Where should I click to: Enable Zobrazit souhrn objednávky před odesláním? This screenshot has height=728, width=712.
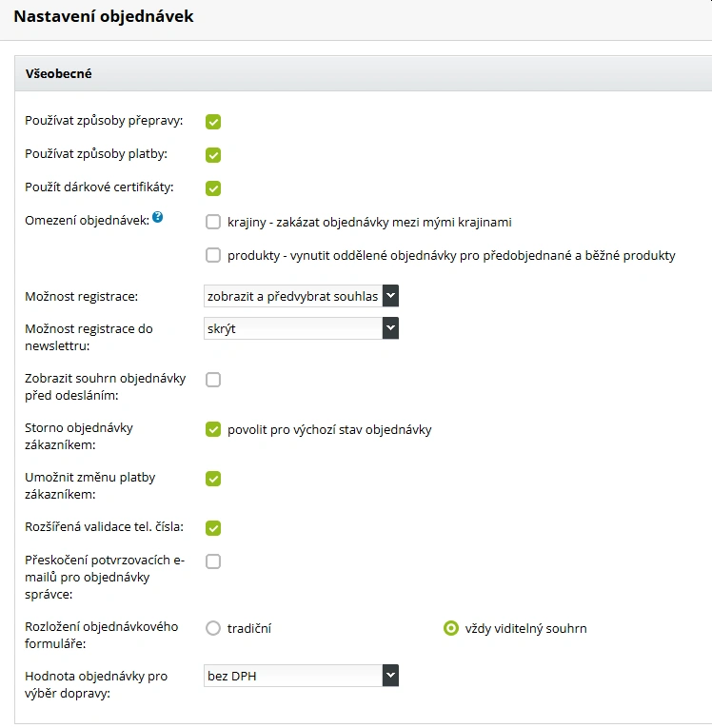click(x=213, y=380)
